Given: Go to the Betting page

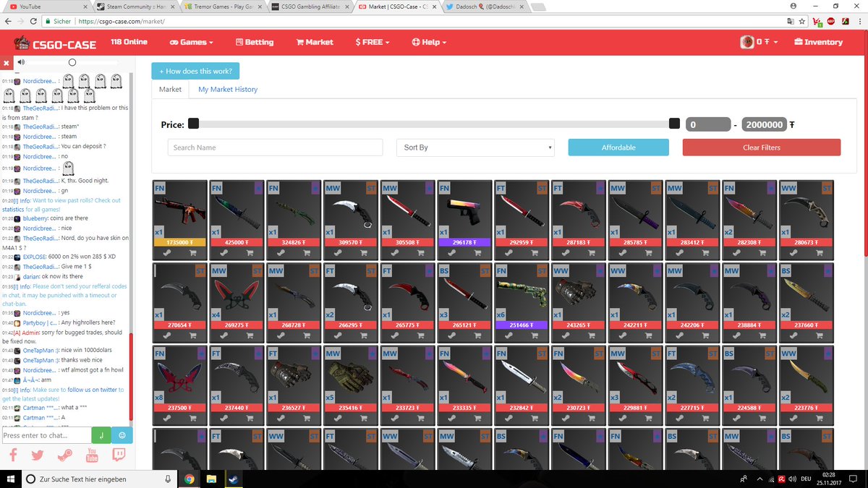Looking at the screenshot, I should pos(254,42).
